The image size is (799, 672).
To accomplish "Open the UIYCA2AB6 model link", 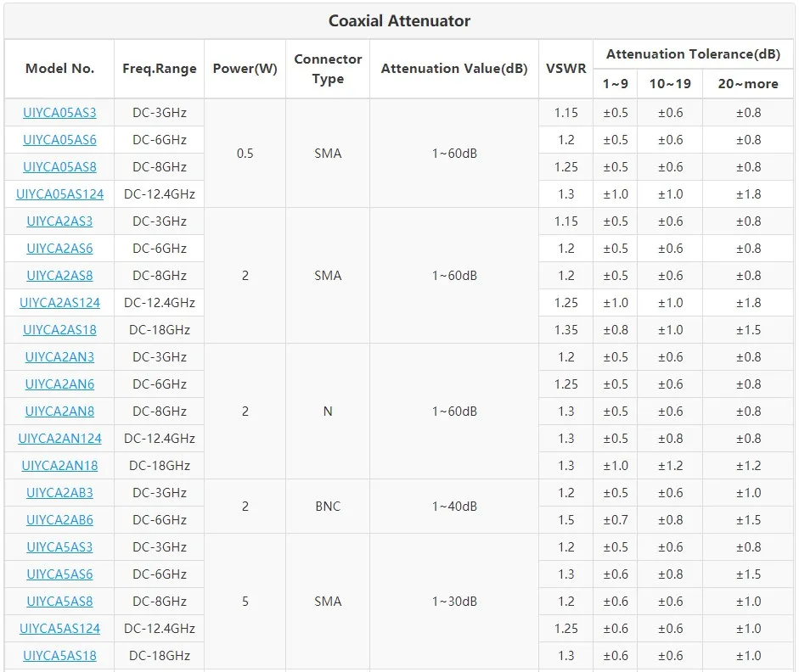I will pos(59,520).
